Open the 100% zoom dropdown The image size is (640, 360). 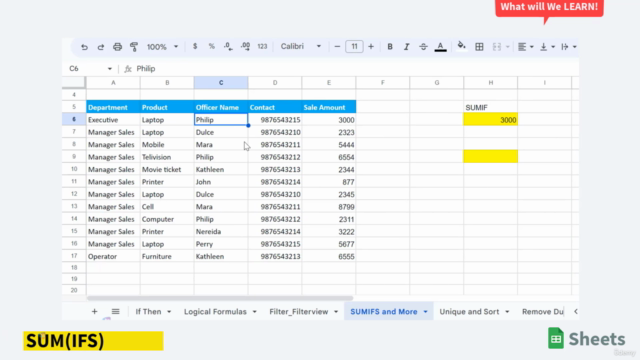pyautogui.click(x=162, y=47)
